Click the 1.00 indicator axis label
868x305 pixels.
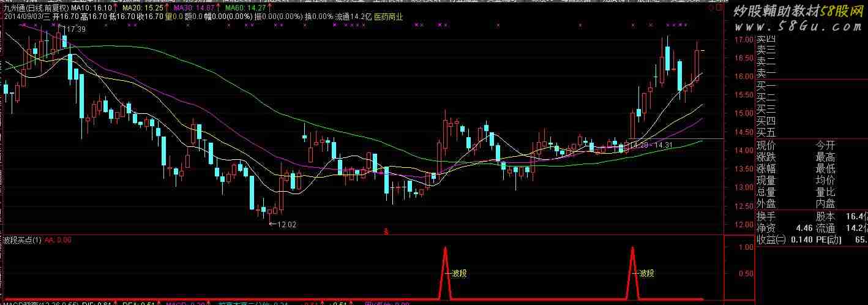[x=745, y=247]
